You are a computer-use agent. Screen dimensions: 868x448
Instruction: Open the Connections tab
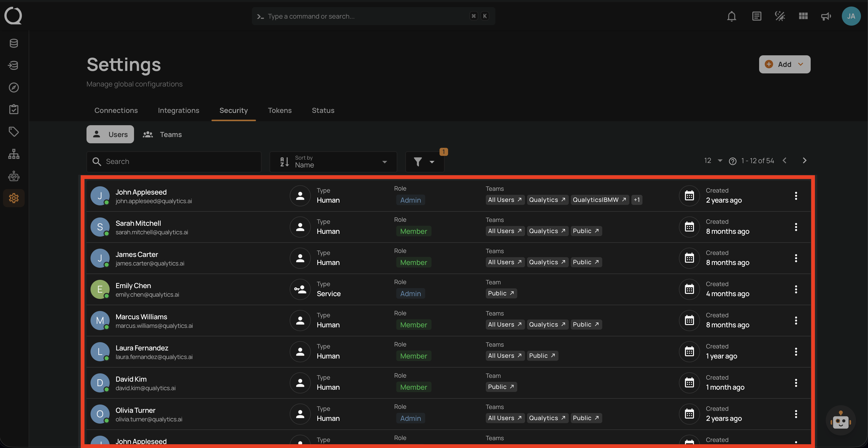pyautogui.click(x=116, y=110)
